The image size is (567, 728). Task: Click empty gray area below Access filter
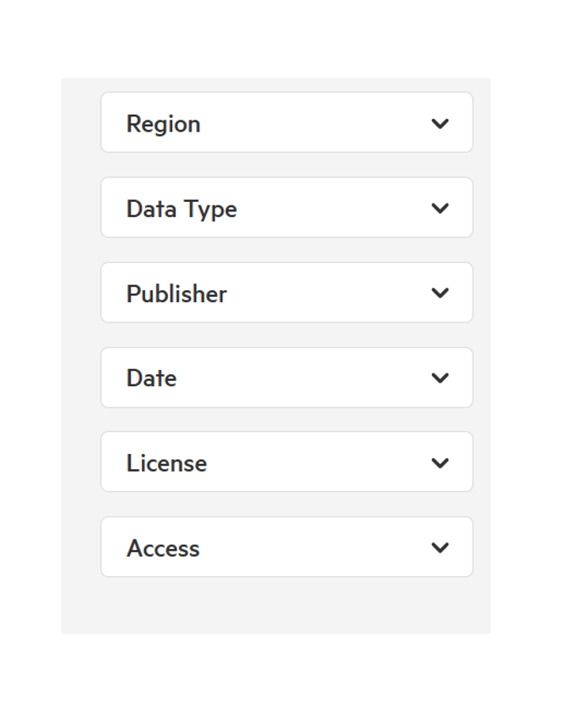276,606
